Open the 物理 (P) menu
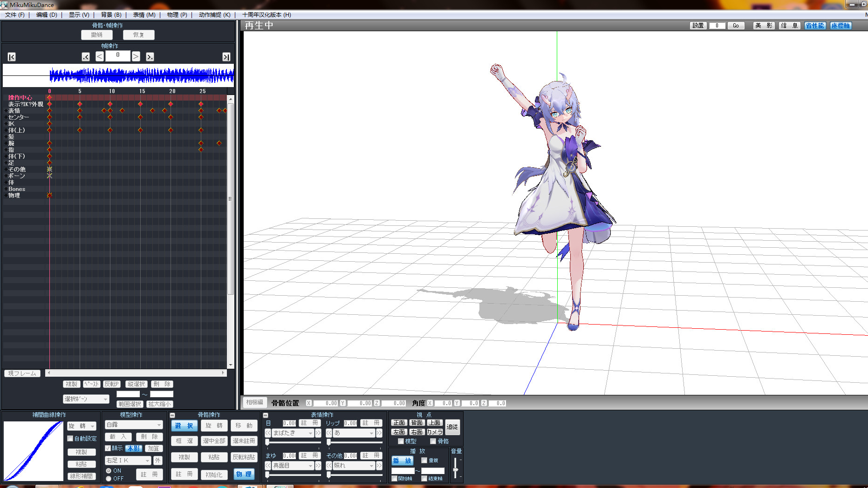Screen dimensions: 868x488 point(177,15)
